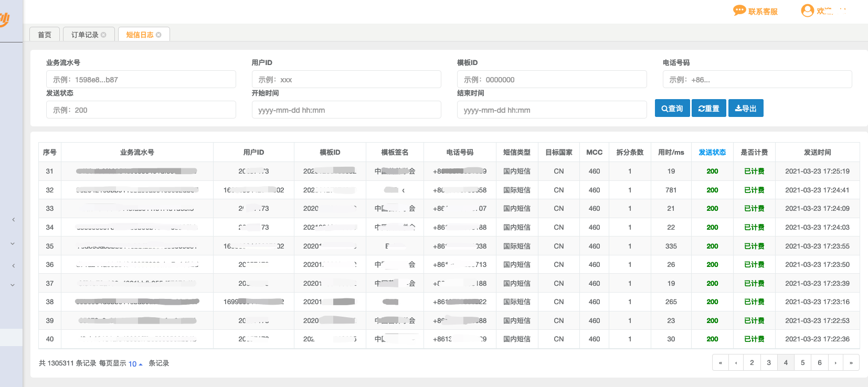Click the customer service chat bubble icon
Image resolution: width=868 pixels, height=387 pixels.
pyautogui.click(x=739, y=10)
